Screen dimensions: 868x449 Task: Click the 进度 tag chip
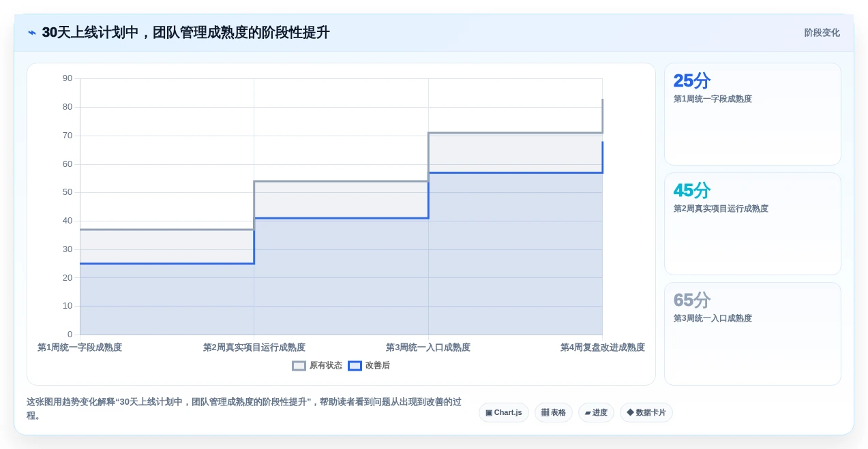(x=596, y=413)
